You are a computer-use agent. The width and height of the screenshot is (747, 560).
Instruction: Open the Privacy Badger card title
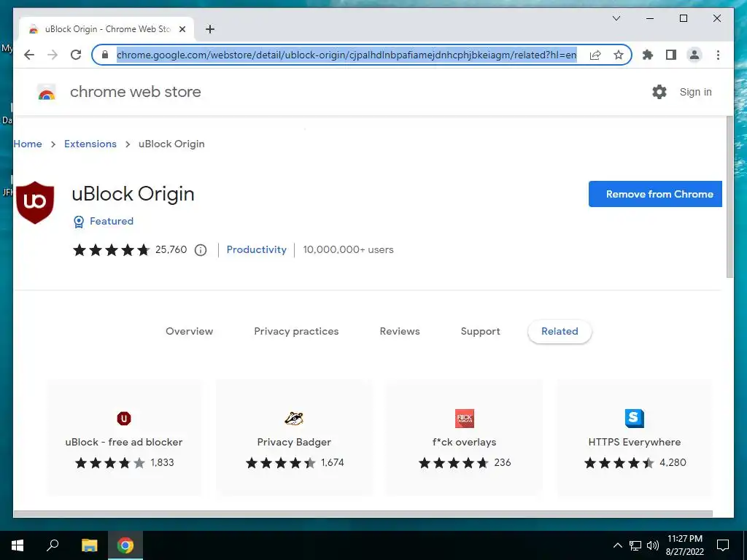tap(294, 443)
